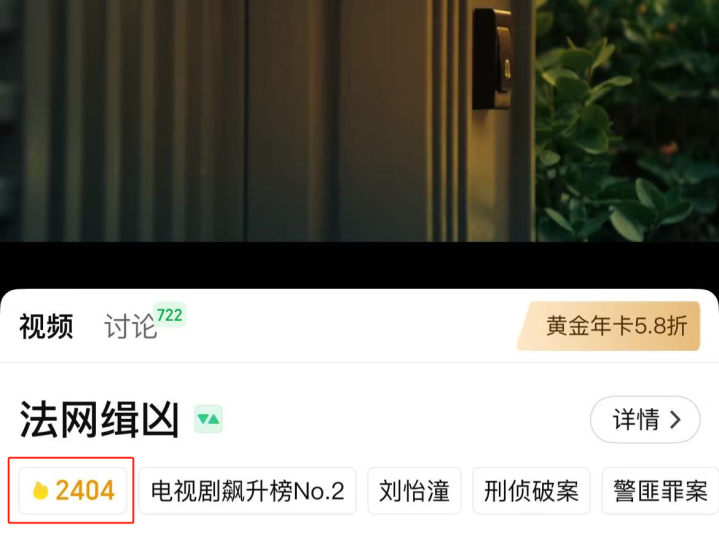The width and height of the screenshot is (719, 545).
Task: Select the 电视剧飙升榜No.2 ranking tag
Action: click(x=247, y=491)
